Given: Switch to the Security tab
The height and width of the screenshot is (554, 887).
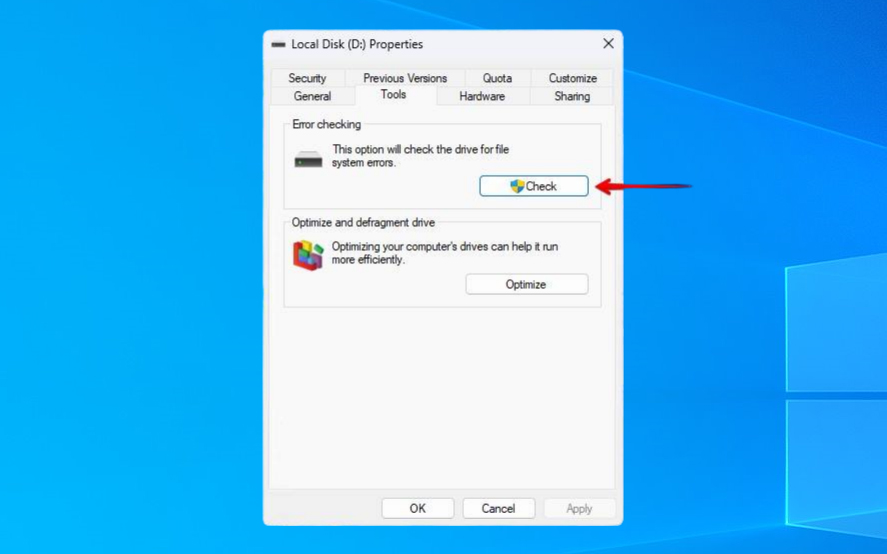Looking at the screenshot, I should point(307,78).
